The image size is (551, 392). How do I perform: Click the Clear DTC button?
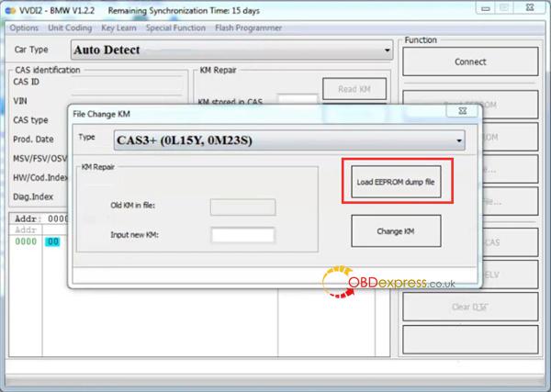470,307
